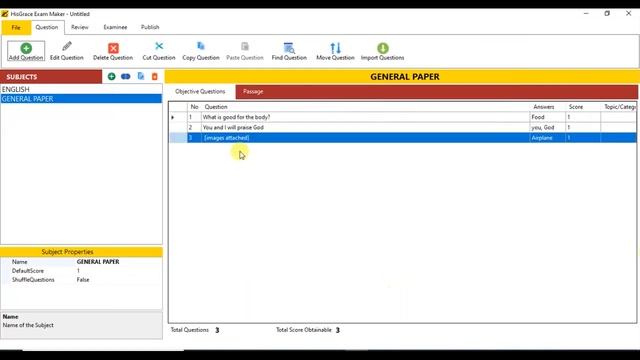640x360 pixels.
Task: Click the rename subject blue pill icon
Action: pos(126,76)
